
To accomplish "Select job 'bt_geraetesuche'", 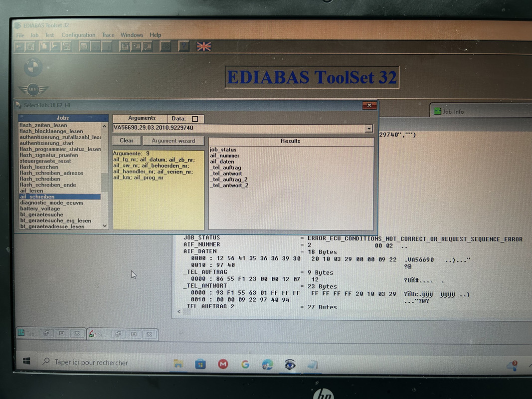I will pos(41,214).
